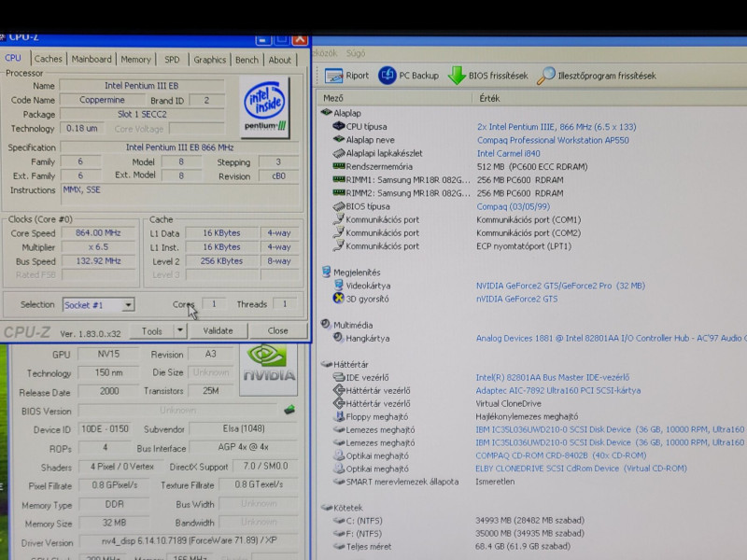Switch to the Mainboard tab
747x560 pixels.
pos(92,60)
